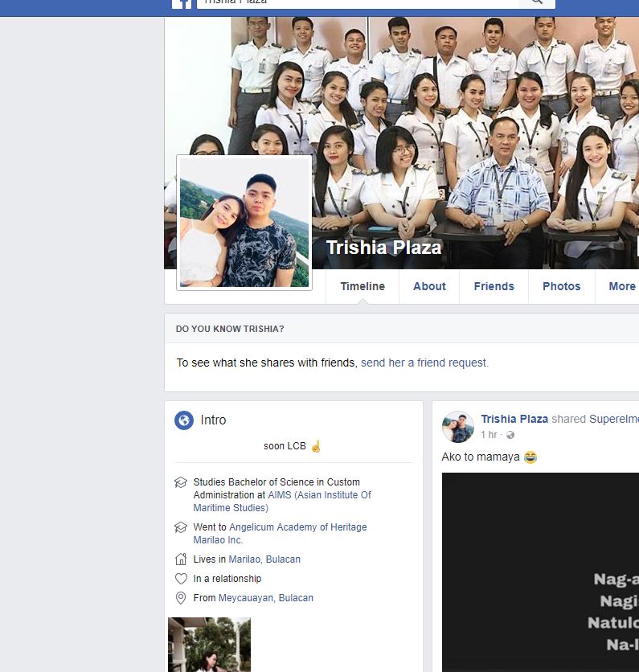Select the Timeline tab
This screenshot has height=672, width=639.
363,286
